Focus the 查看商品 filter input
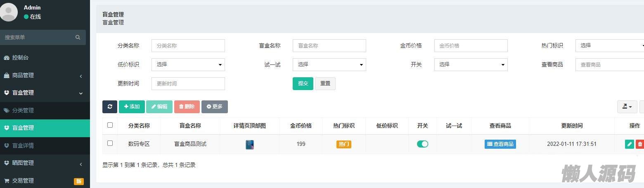This screenshot has width=644, height=188. point(610,64)
